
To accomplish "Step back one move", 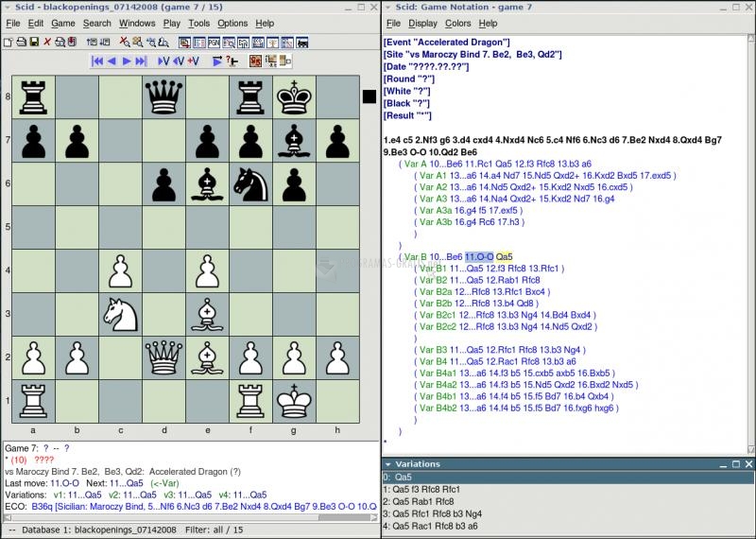I will click(x=112, y=61).
